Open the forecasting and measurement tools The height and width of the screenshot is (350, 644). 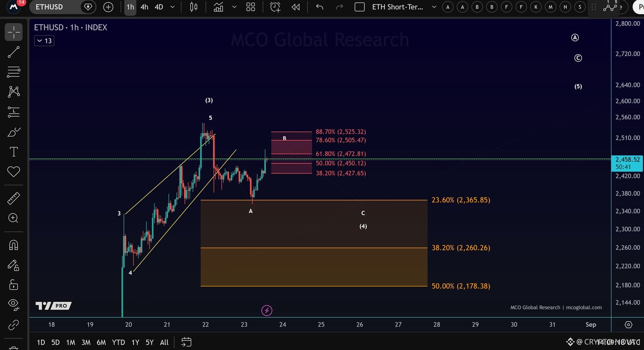14,112
